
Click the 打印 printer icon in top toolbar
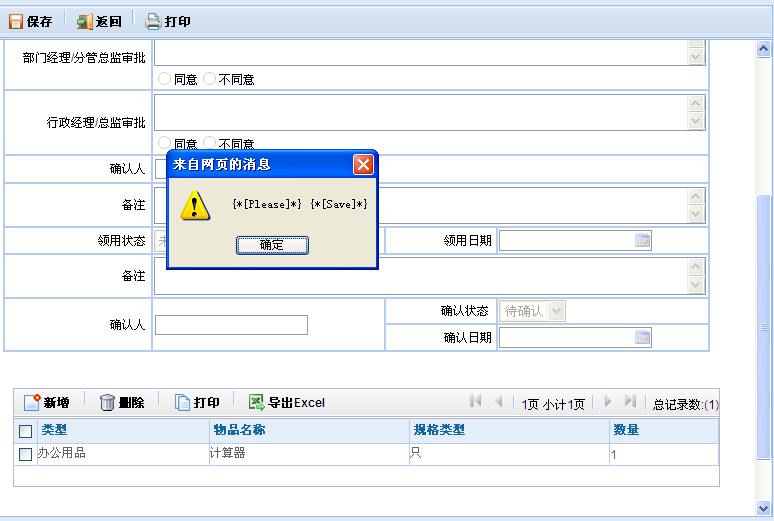point(153,22)
